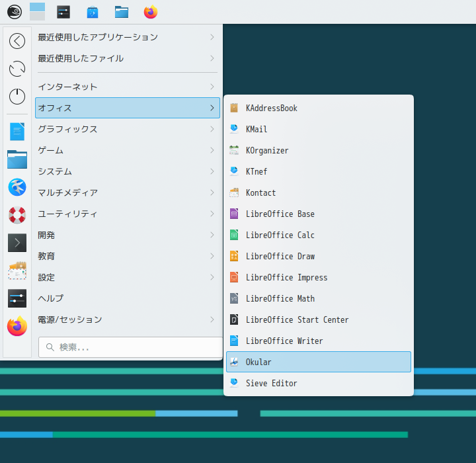Click the restart circular-arrows icon
Viewport: 476px width, 463px height.
pos(17,69)
